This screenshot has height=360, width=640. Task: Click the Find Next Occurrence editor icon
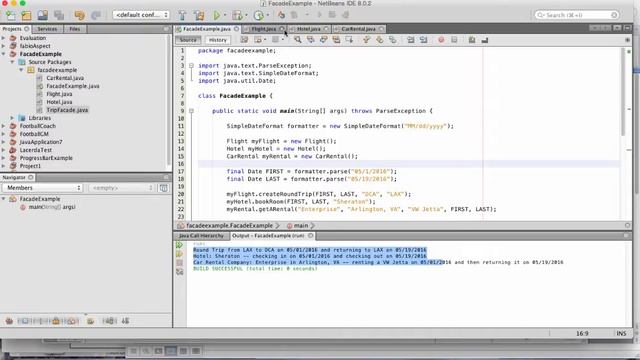tap(323, 40)
